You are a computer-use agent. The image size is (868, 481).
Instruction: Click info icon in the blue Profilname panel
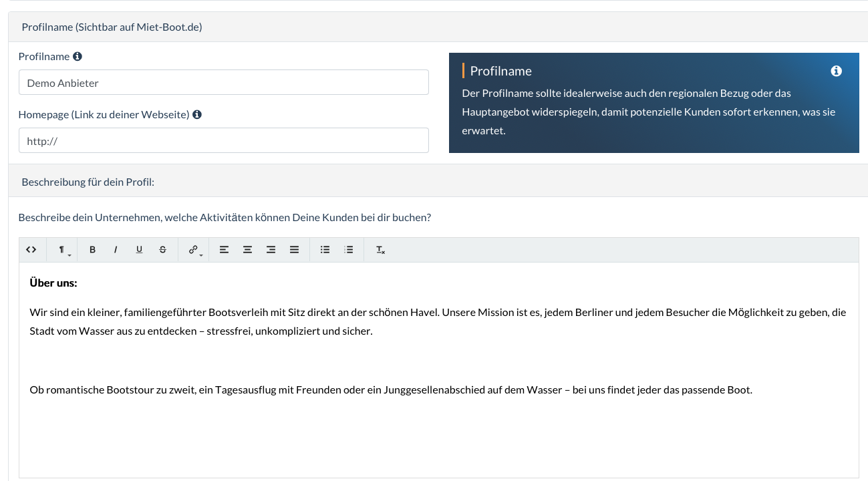coord(836,71)
